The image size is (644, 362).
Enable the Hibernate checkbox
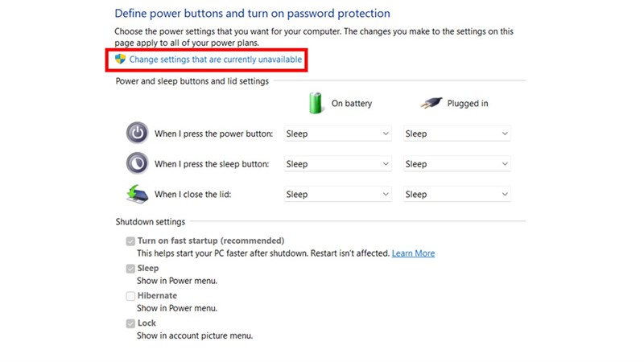(130, 296)
